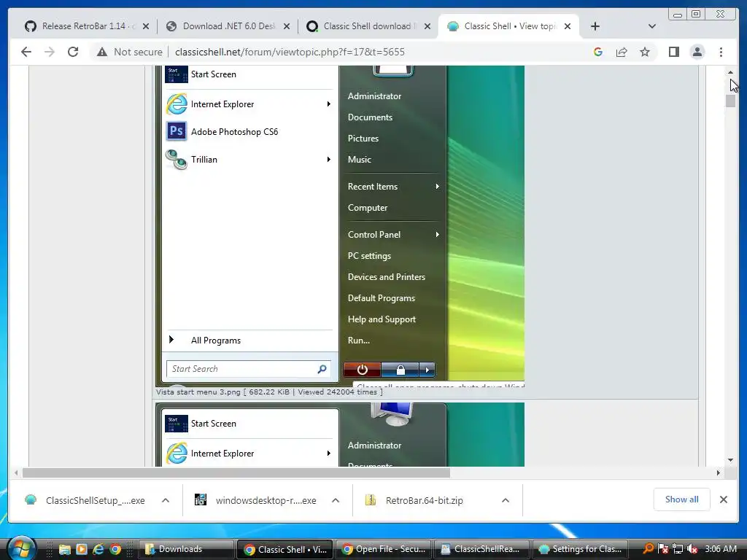747x560 pixels.
Task: Open the browser side panel
Action: [673, 52]
